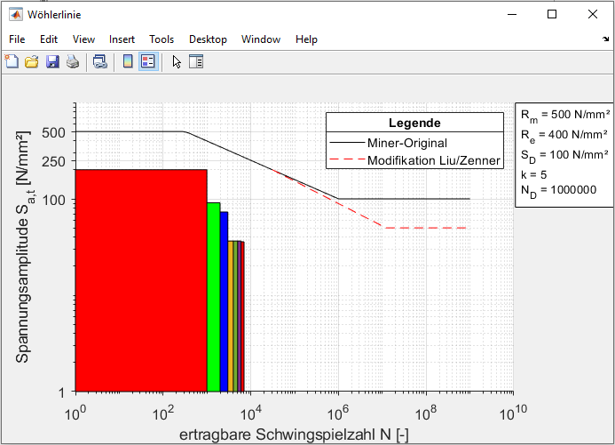Enable the Edit Plot arrow tool
This screenshot has width=615, height=445.
coord(176,62)
